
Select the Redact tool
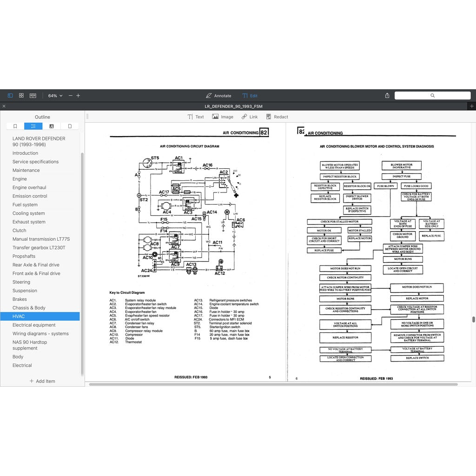[277, 117]
